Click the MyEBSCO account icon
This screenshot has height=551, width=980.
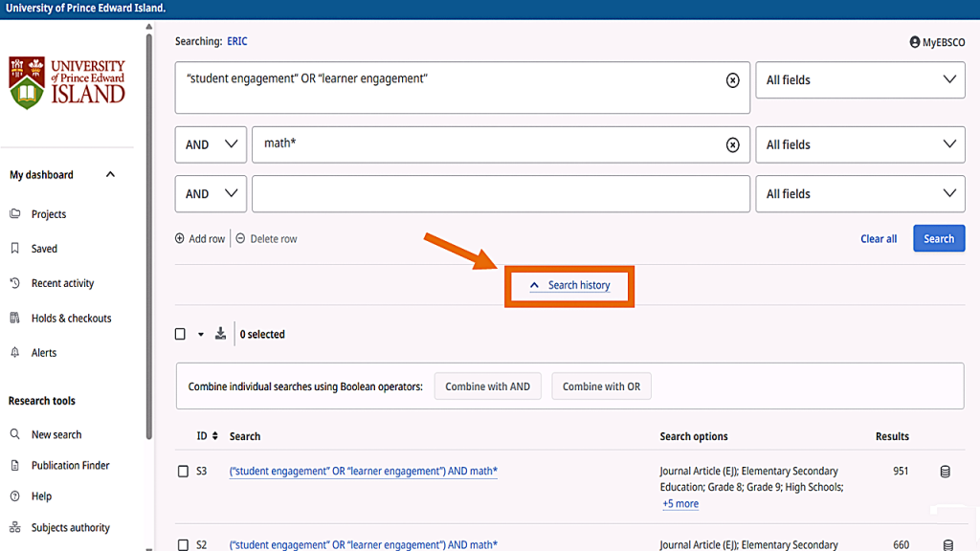(915, 42)
